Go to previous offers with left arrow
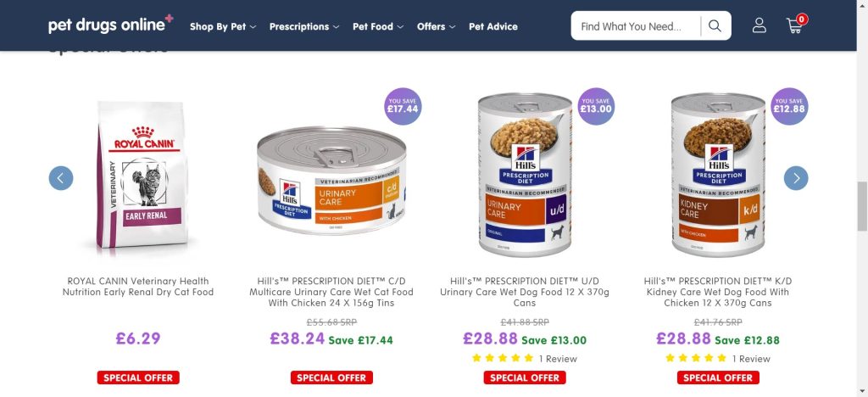This screenshot has height=397, width=868. [x=61, y=178]
